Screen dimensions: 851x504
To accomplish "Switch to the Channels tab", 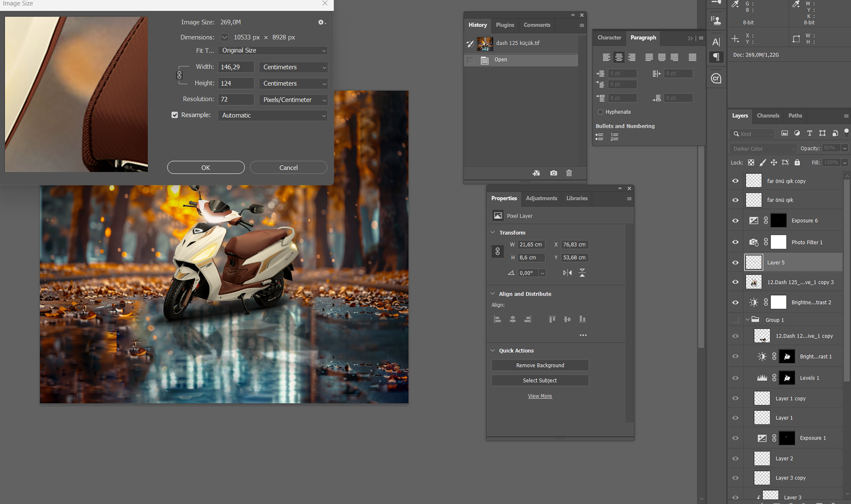I will 768,116.
